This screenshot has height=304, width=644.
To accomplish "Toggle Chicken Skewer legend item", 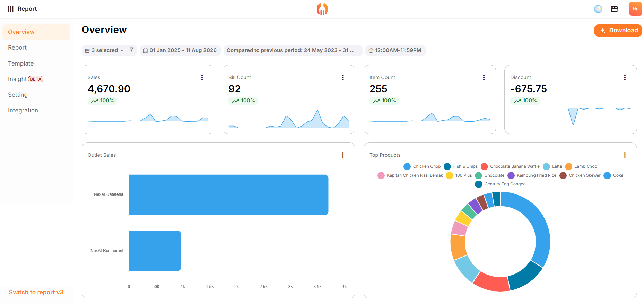I will pos(580,175).
